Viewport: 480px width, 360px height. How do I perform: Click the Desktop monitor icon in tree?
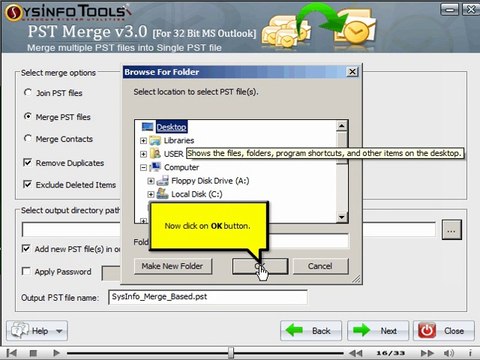(x=147, y=127)
